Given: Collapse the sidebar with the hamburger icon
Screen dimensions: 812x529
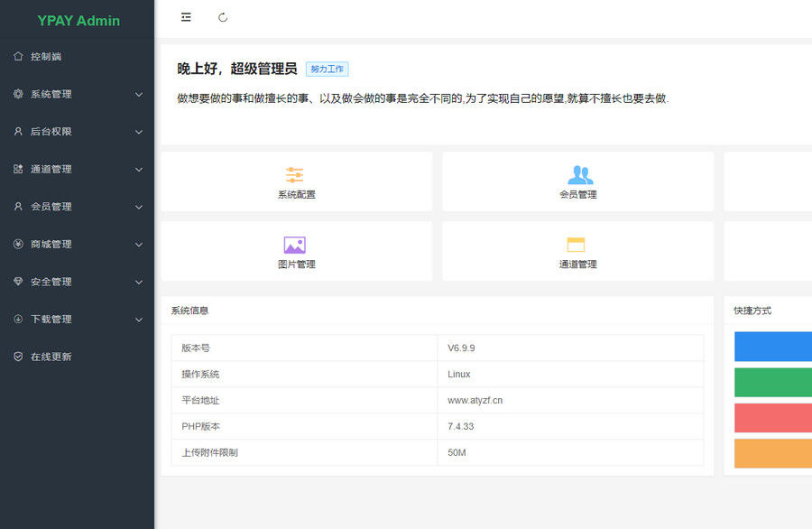Looking at the screenshot, I should point(186,17).
